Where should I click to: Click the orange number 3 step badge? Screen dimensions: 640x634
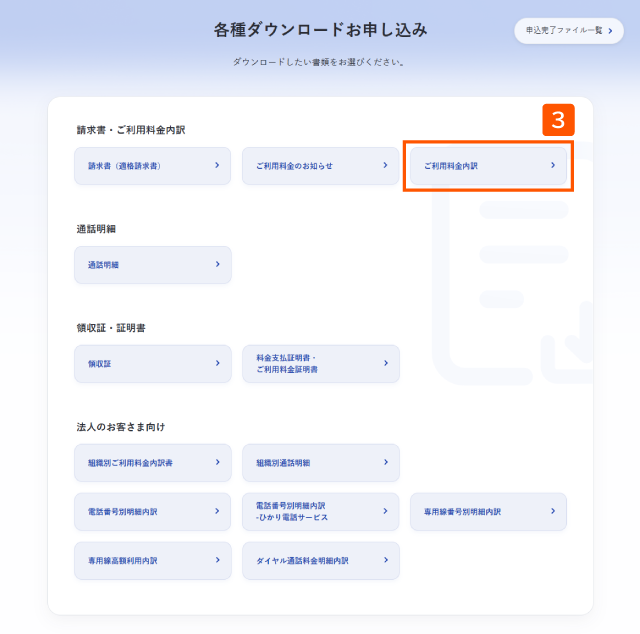(558, 120)
